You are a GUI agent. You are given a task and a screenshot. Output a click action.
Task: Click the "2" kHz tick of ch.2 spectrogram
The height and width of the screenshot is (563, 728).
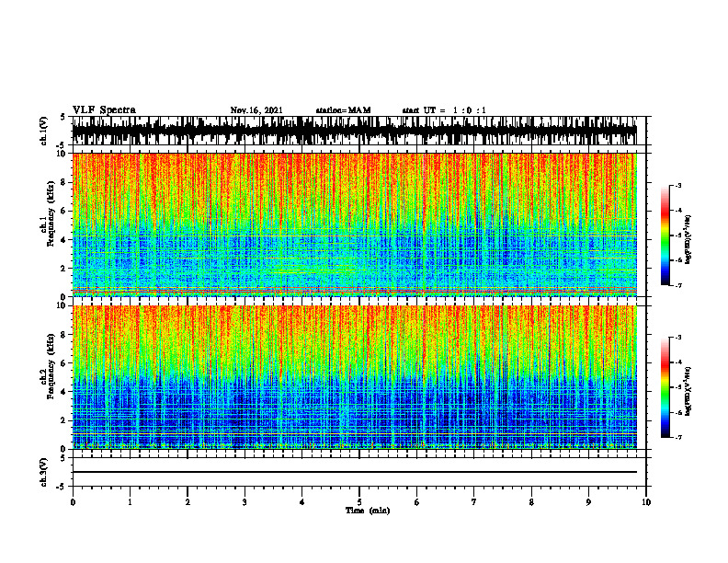64,420
